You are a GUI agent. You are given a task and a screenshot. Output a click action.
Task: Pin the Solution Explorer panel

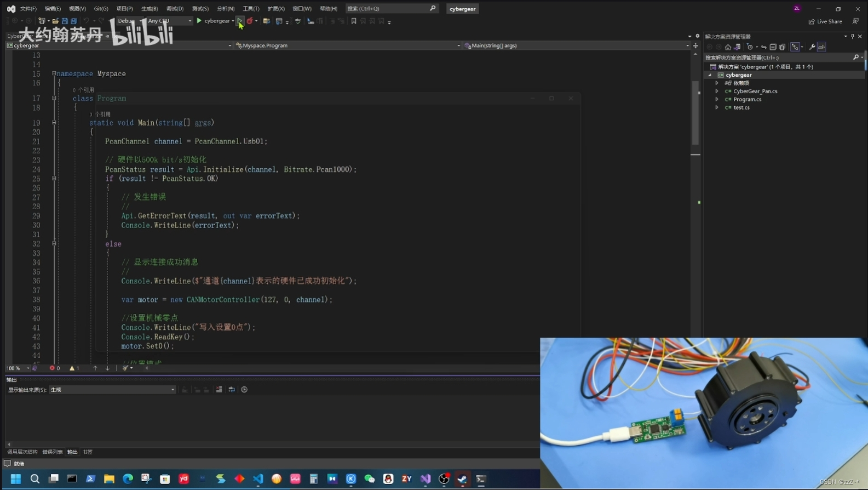[853, 36]
